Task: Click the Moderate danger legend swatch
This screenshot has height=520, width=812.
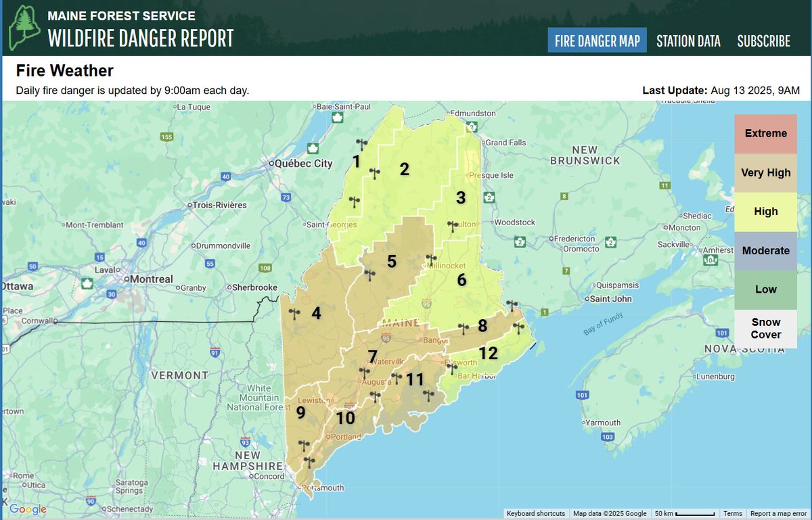Action: point(766,251)
